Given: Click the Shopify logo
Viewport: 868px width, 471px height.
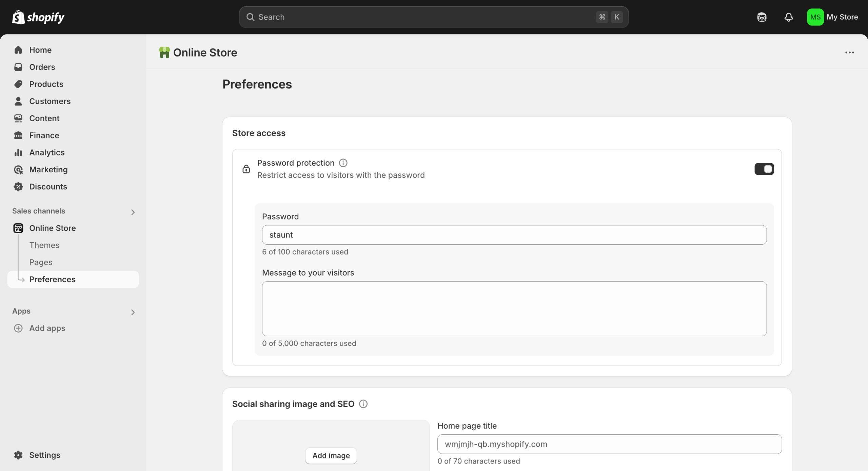Looking at the screenshot, I should click(38, 17).
